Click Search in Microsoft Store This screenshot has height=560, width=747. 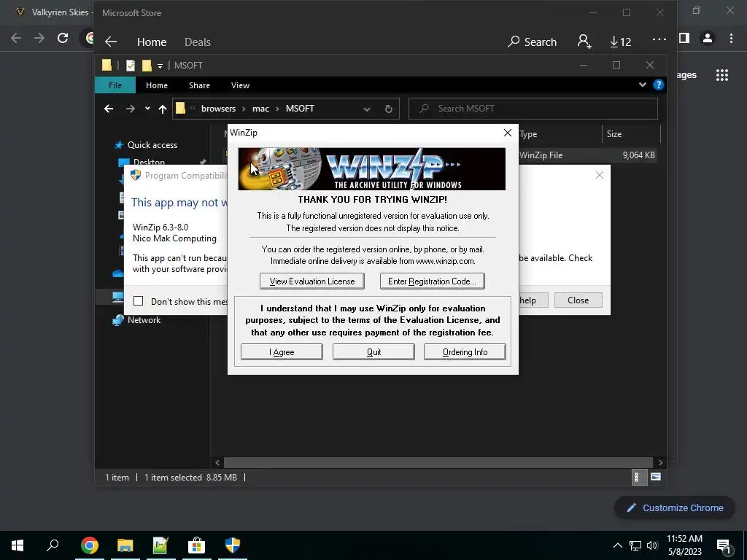[532, 42]
